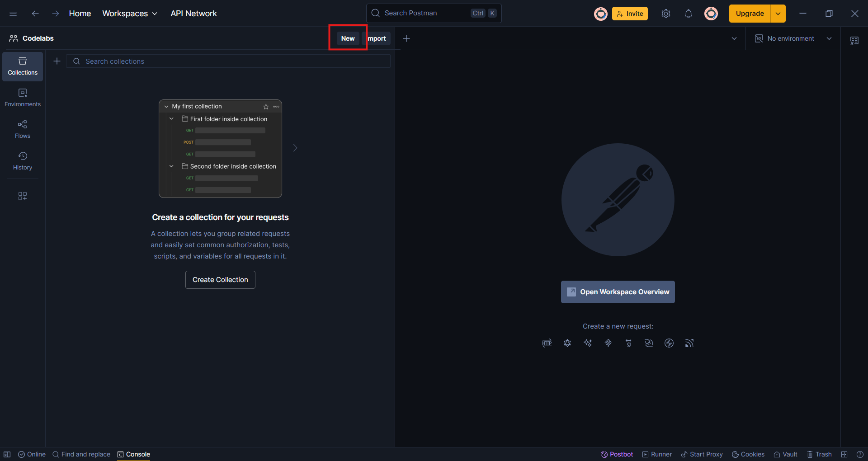Viewport: 868px width, 461px height.
Task: Create a new Socket.IO request
Action: coord(669,343)
